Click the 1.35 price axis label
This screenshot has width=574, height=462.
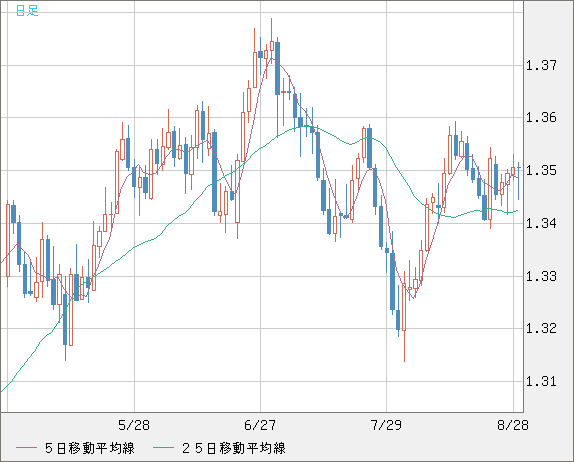[541, 170]
